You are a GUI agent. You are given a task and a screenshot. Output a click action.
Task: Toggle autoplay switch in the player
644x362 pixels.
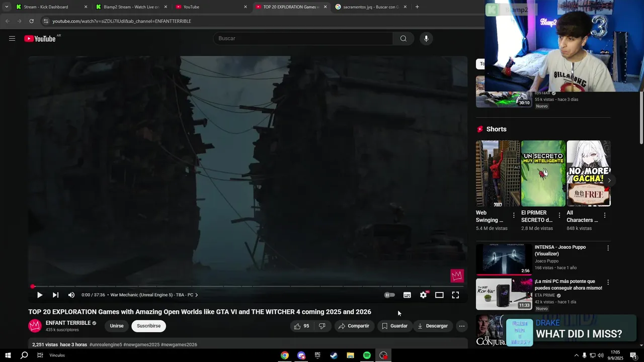click(389, 295)
